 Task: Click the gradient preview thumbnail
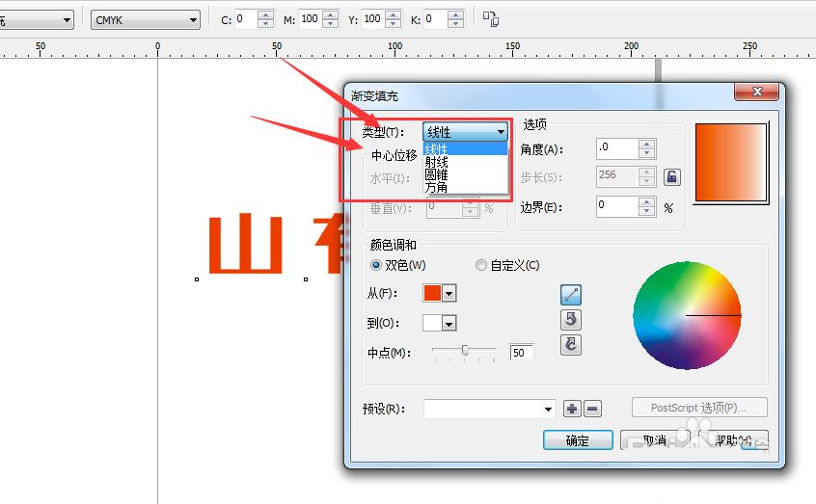(x=731, y=162)
